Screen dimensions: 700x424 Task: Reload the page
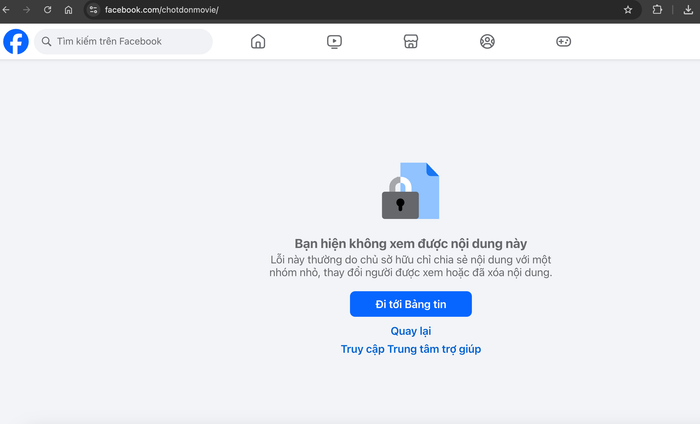[47, 10]
